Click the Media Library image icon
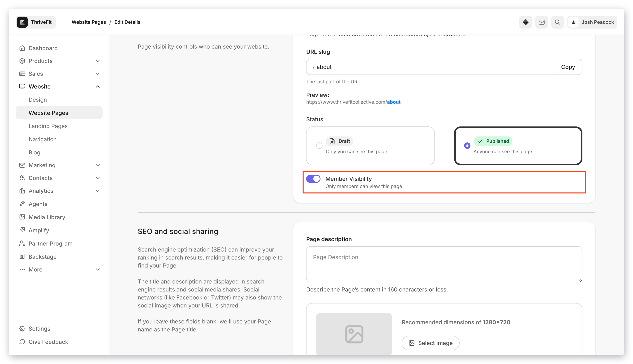The height and width of the screenshot is (364, 633). pyautogui.click(x=22, y=217)
